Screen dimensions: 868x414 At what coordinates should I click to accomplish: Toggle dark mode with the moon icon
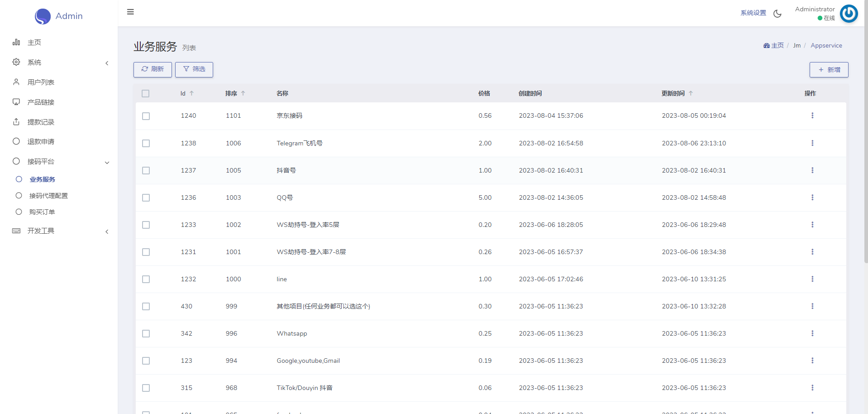777,14
